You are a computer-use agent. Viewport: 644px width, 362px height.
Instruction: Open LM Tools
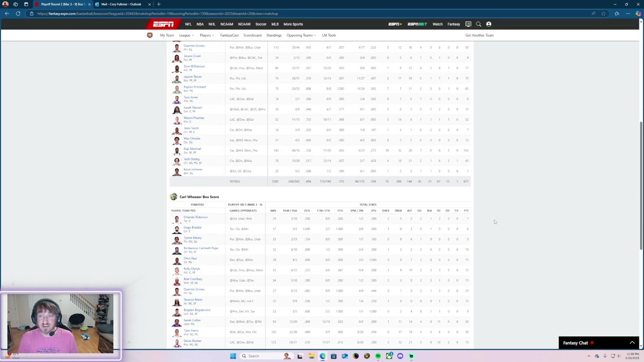329,35
